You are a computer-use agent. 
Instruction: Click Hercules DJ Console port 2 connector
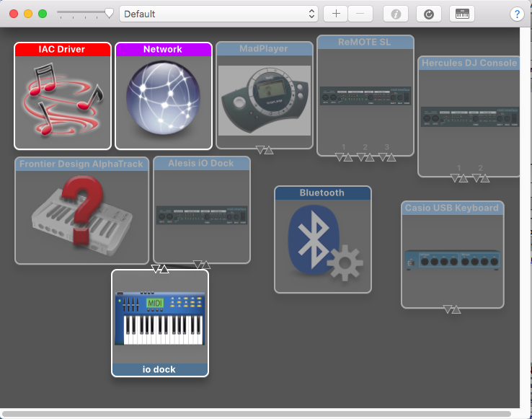(481, 178)
